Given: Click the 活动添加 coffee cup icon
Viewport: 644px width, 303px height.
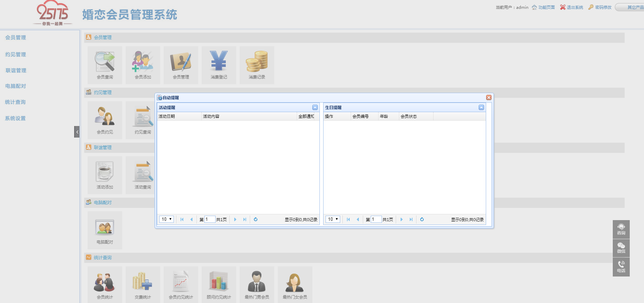Looking at the screenshot, I should point(105,175).
